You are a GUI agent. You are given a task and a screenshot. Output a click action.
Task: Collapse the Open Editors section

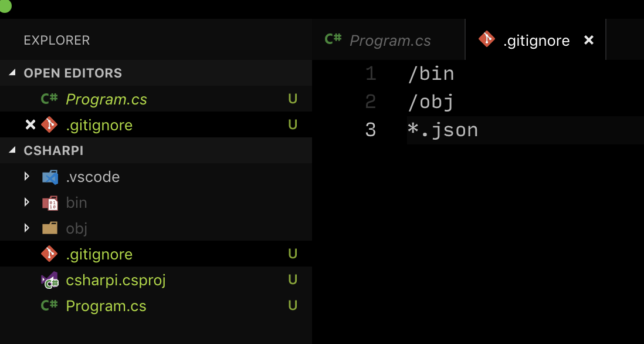point(13,73)
